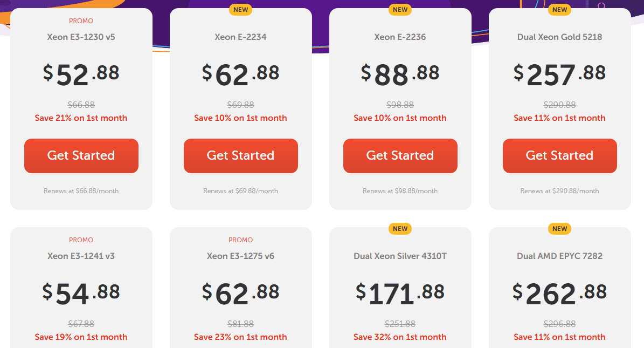Screen dimensions: 644x348
Task: Click Save 21% on 1st month text
Action: (81, 118)
